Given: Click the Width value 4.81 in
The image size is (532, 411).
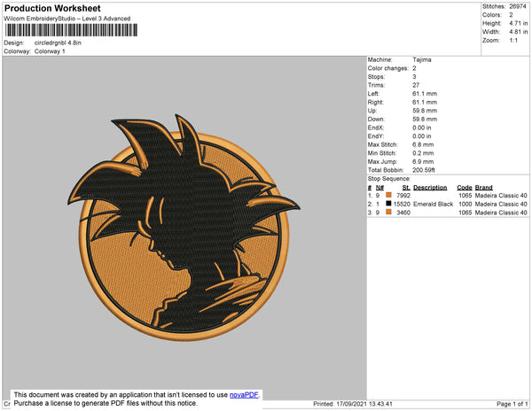Looking at the screenshot, I should [518, 32].
